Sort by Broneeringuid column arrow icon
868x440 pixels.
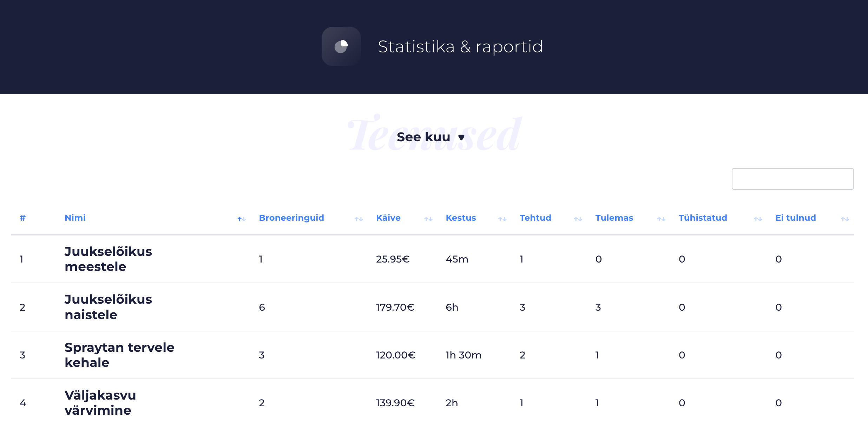(x=359, y=219)
